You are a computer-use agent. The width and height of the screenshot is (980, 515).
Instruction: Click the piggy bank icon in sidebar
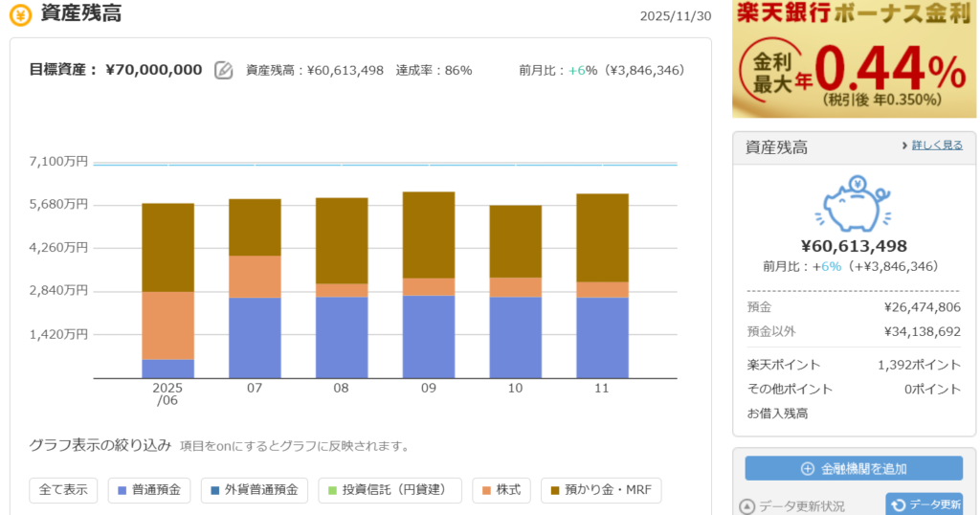[854, 205]
